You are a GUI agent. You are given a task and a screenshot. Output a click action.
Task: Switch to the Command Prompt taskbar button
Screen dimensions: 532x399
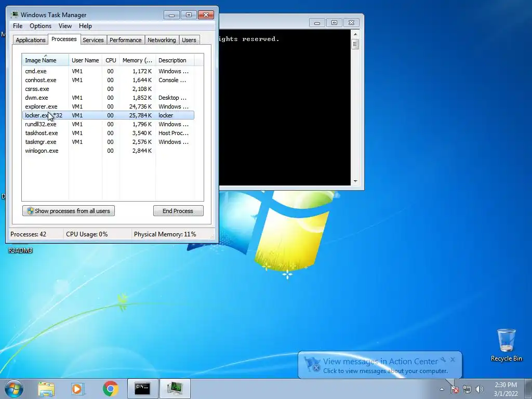tap(142, 389)
